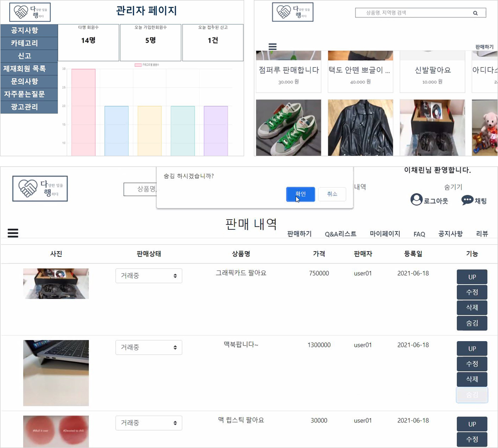Open 마이페이지 in the nav
The image size is (498, 448).
[385, 234]
